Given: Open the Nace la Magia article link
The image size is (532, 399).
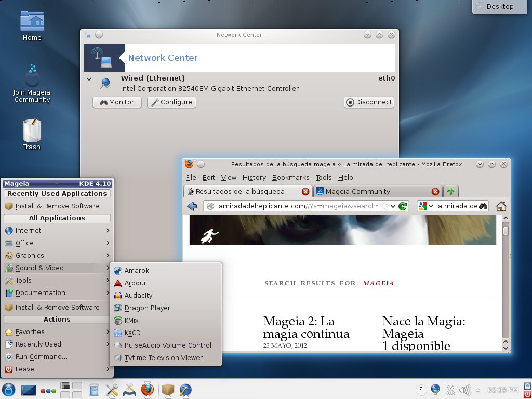Looking at the screenshot, I should 424,333.
